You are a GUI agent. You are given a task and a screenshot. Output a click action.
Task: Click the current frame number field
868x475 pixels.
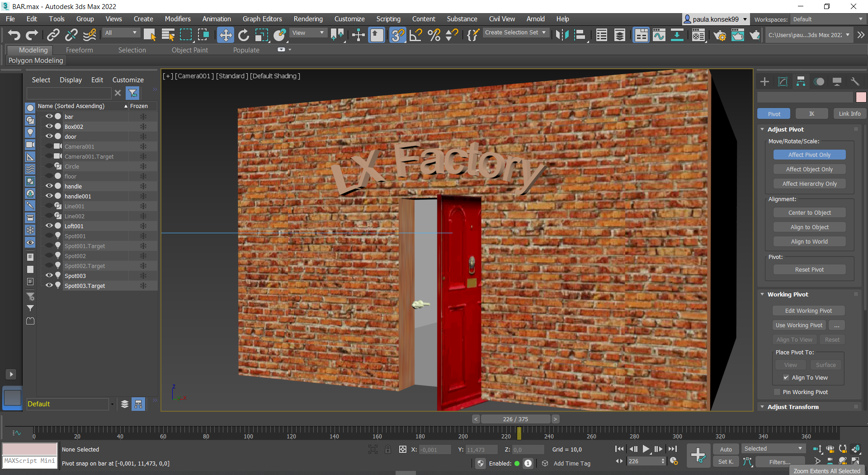643,461
